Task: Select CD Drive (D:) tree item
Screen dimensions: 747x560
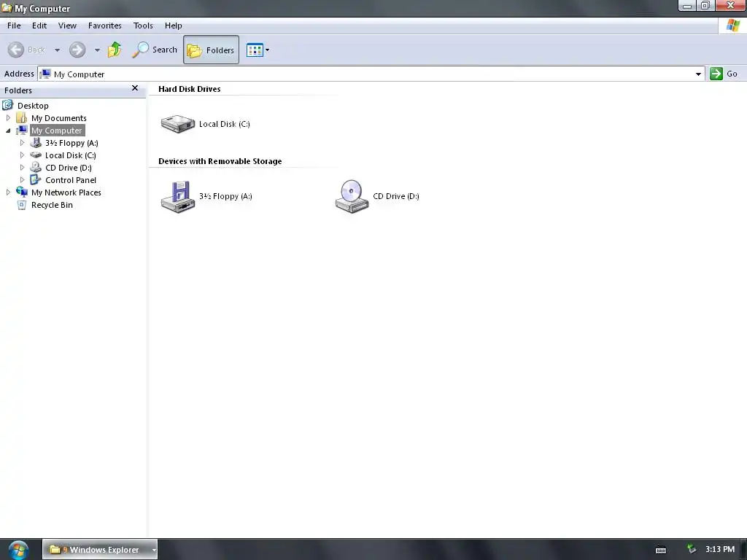Action: [69, 168]
